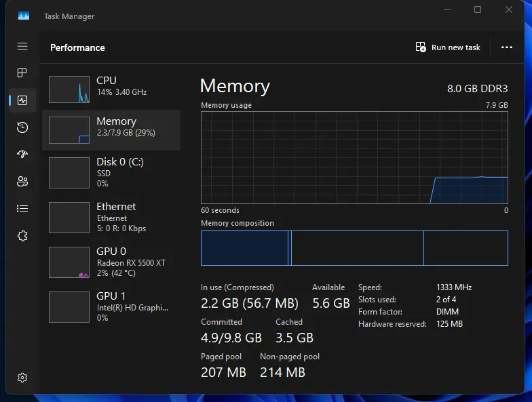Click the Run new task icon
Viewport: 532px width, 402px height.
click(x=421, y=47)
